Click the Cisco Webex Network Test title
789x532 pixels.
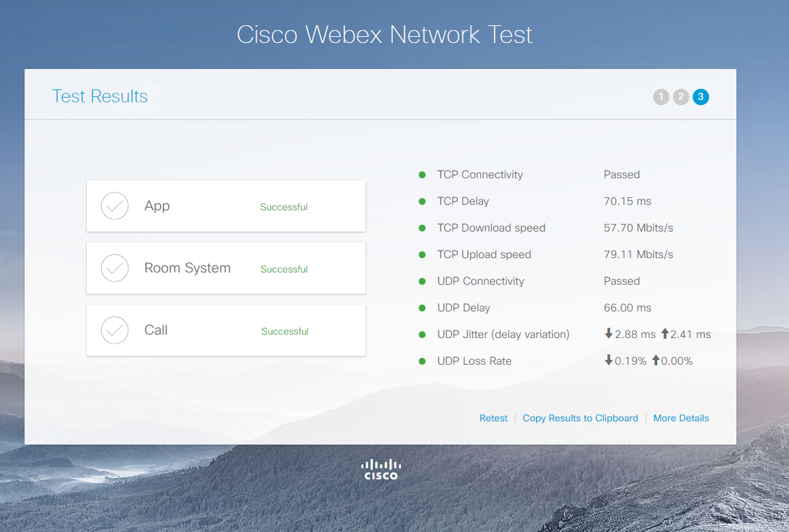click(385, 35)
